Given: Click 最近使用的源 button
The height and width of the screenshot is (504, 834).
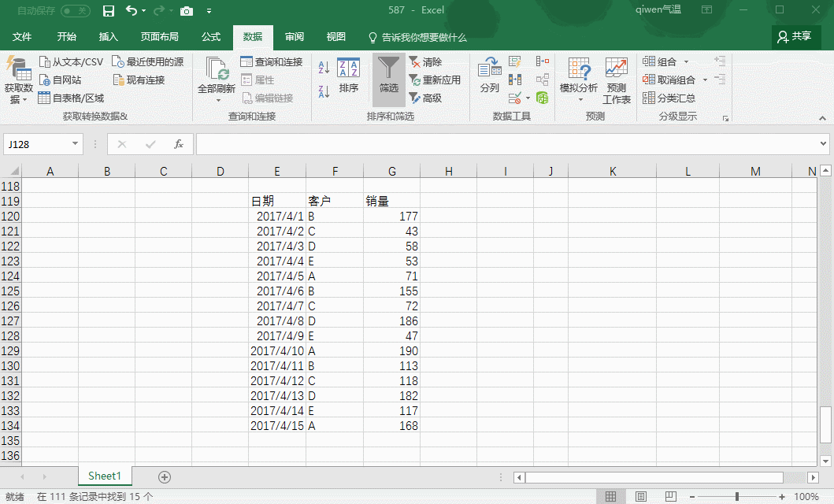Looking at the screenshot, I should click(x=148, y=61).
